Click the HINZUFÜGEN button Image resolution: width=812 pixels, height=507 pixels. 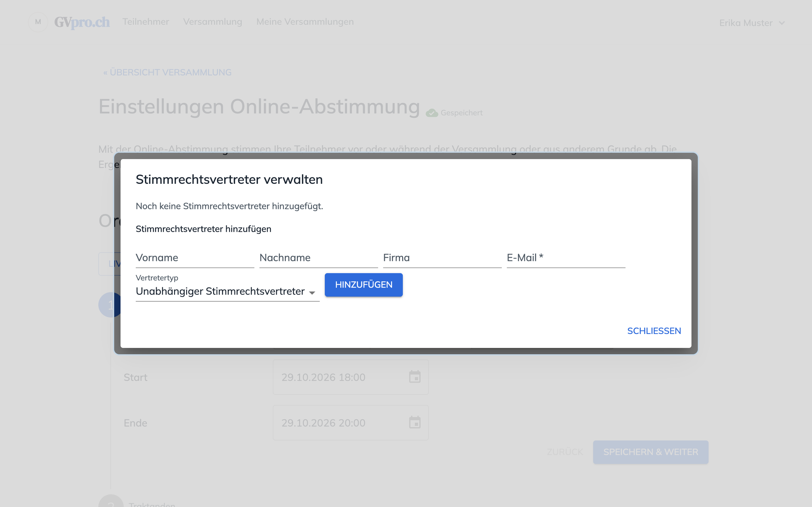(x=363, y=285)
